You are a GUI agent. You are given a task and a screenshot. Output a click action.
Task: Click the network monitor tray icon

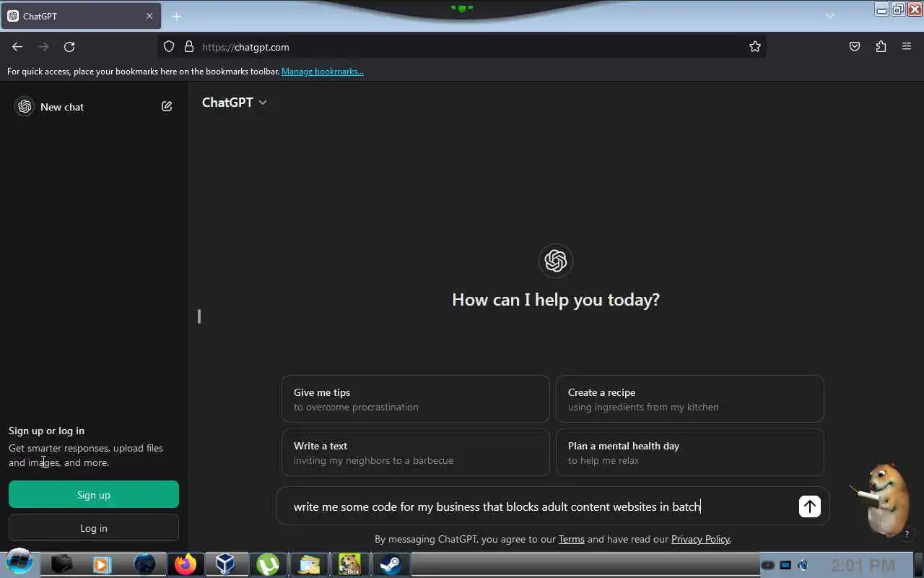(785, 565)
